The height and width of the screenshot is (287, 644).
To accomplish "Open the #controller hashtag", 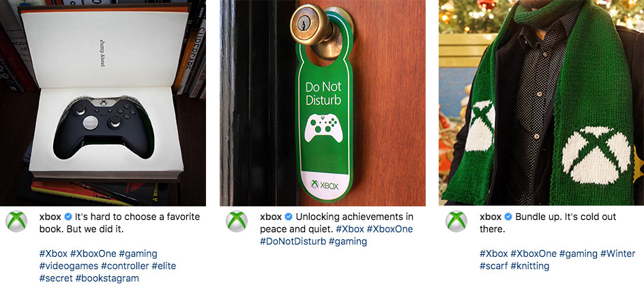I will pyautogui.click(x=126, y=266).
